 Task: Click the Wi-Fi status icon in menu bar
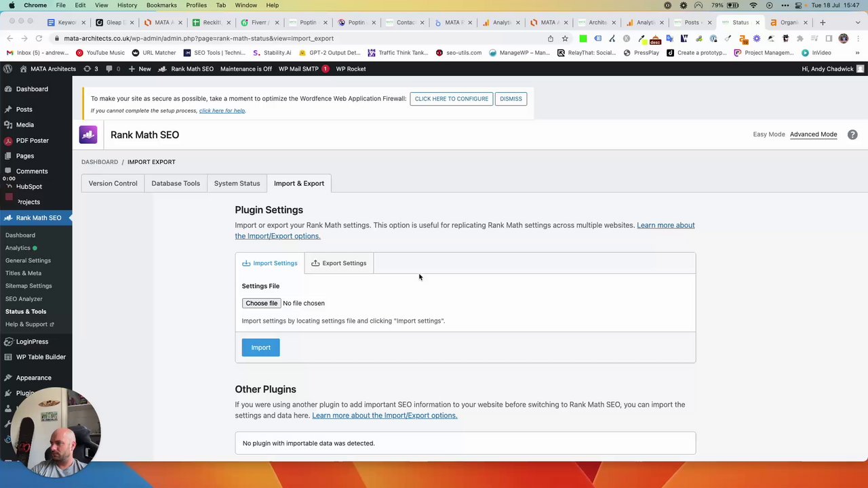click(753, 5)
